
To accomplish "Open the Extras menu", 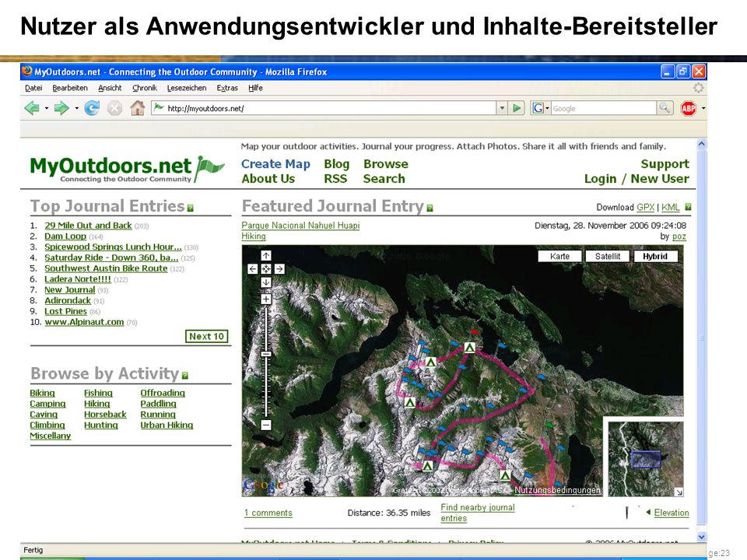I will click(x=227, y=88).
